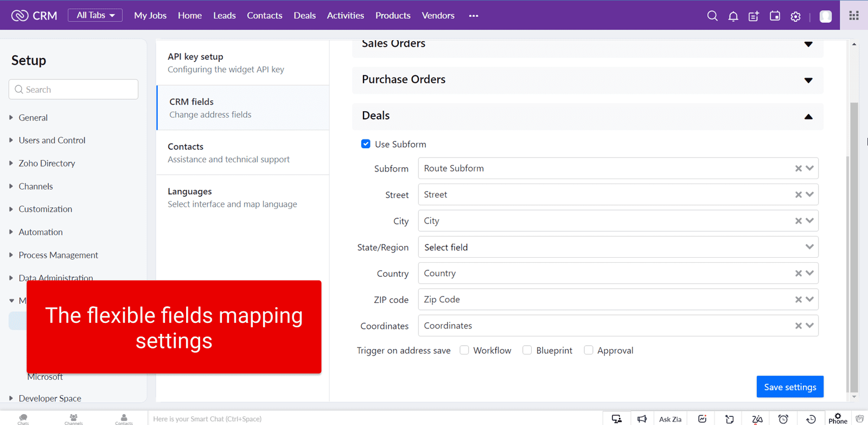Go to the Leads tab

(224, 15)
